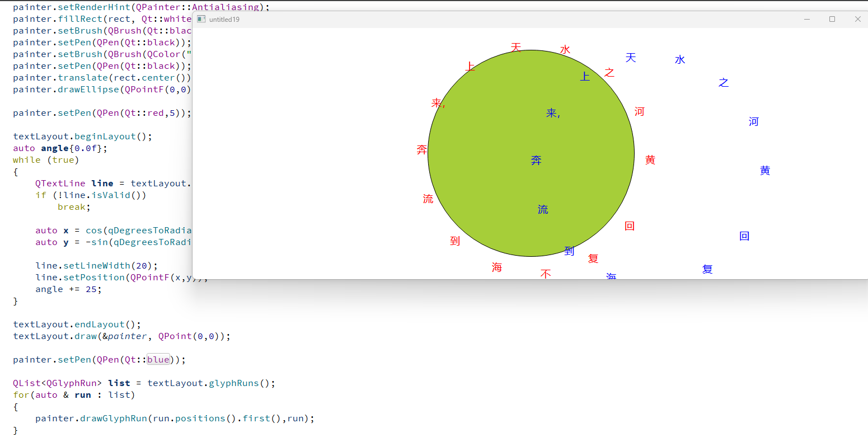Click the line.setLineWidth(20); code line
The image size is (868, 442).
(x=96, y=266)
